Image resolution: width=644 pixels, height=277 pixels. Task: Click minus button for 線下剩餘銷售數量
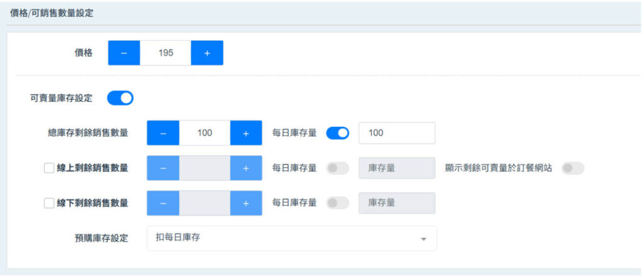(x=163, y=204)
